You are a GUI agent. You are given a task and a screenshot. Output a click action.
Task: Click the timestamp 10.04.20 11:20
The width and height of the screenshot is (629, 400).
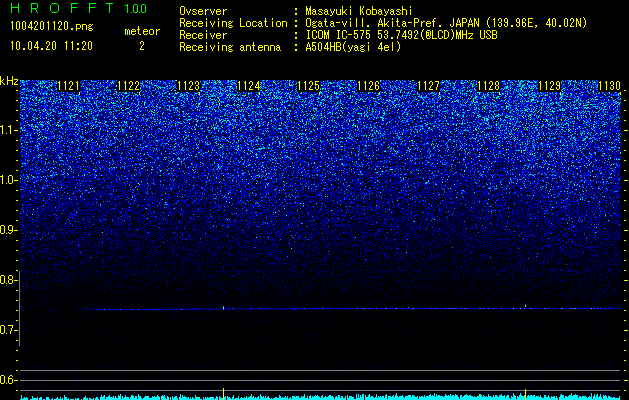(x=52, y=46)
